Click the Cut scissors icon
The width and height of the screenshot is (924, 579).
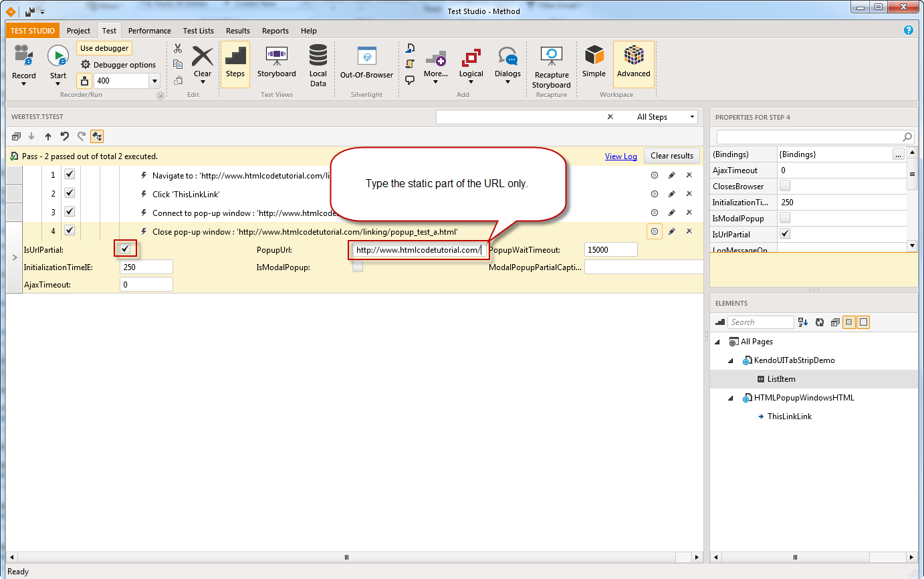coord(178,48)
